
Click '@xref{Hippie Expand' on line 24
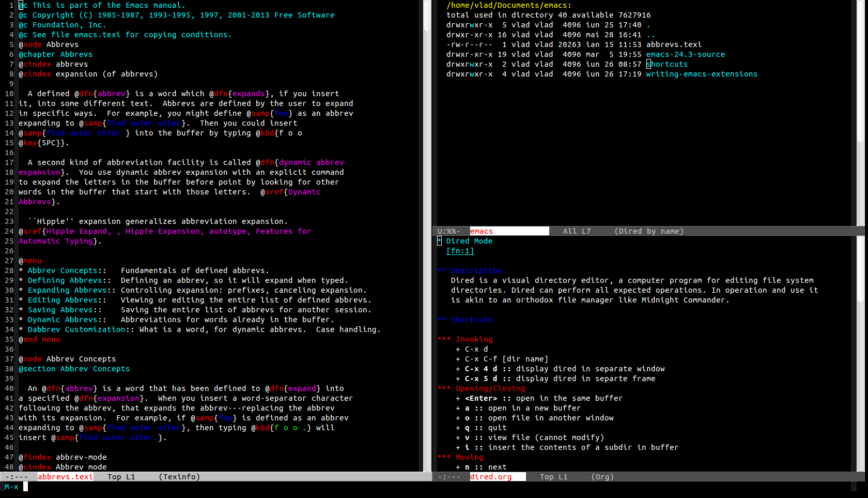click(x=63, y=231)
